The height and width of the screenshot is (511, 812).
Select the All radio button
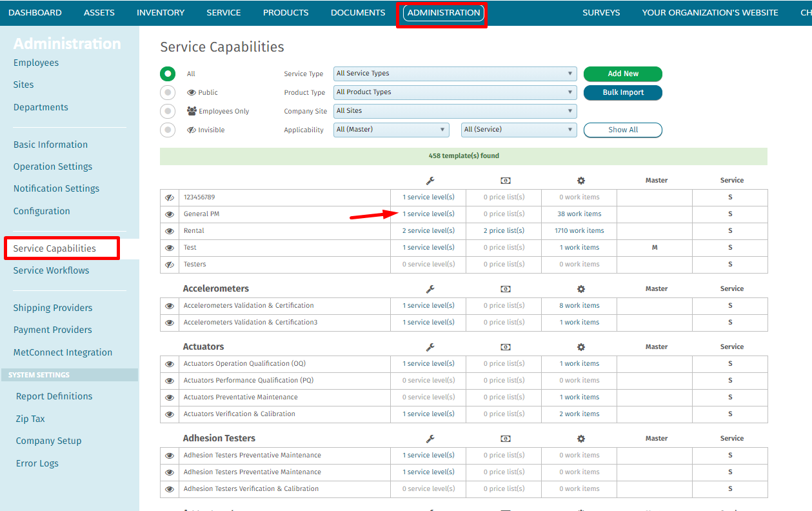(168, 74)
